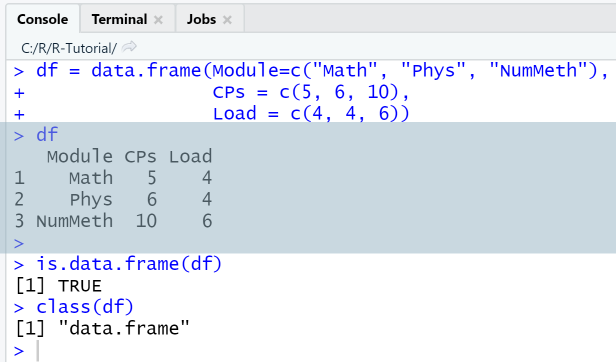Click the 'Module' column header in output
This screenshot has height=362, width=616.
pyautogui.click(x=80, y=156)
